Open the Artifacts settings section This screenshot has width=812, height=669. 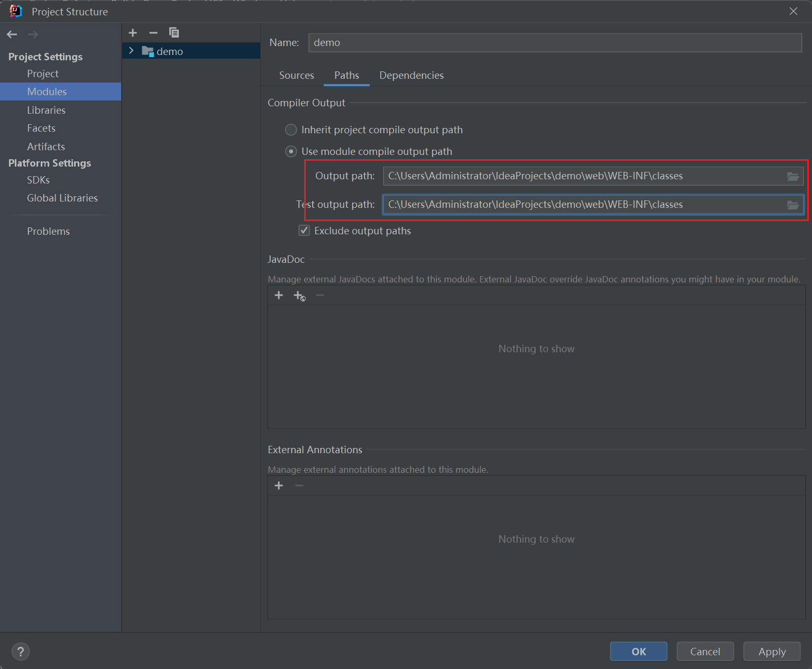[46, 146]
